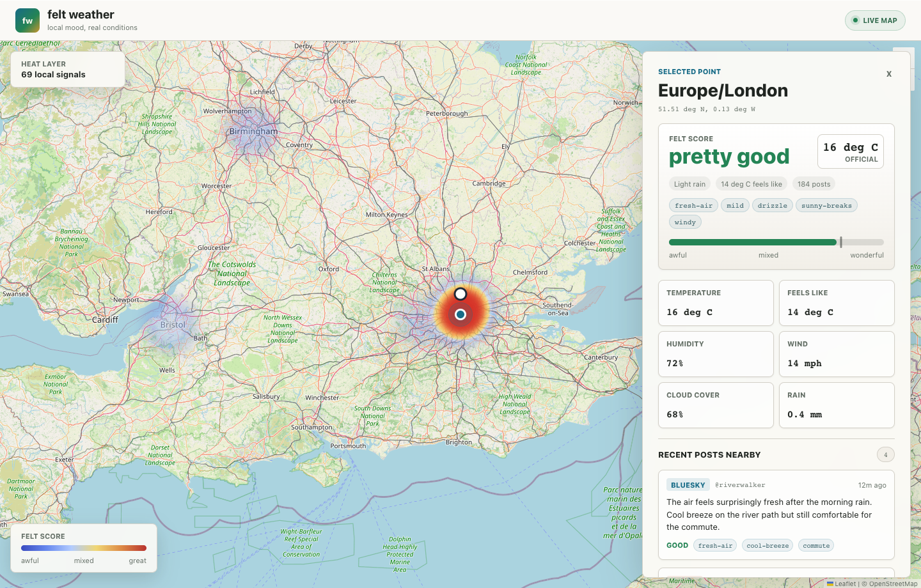Screen dimensions: 921x588
Task: Select the sunny-breaks tag chip
Action: 826,205
